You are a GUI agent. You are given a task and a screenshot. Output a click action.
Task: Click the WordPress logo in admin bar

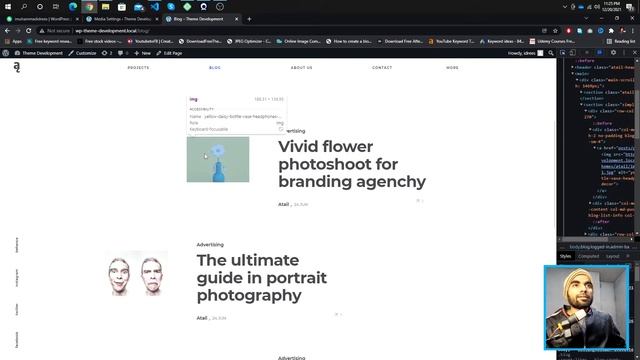tap(6, 53)
